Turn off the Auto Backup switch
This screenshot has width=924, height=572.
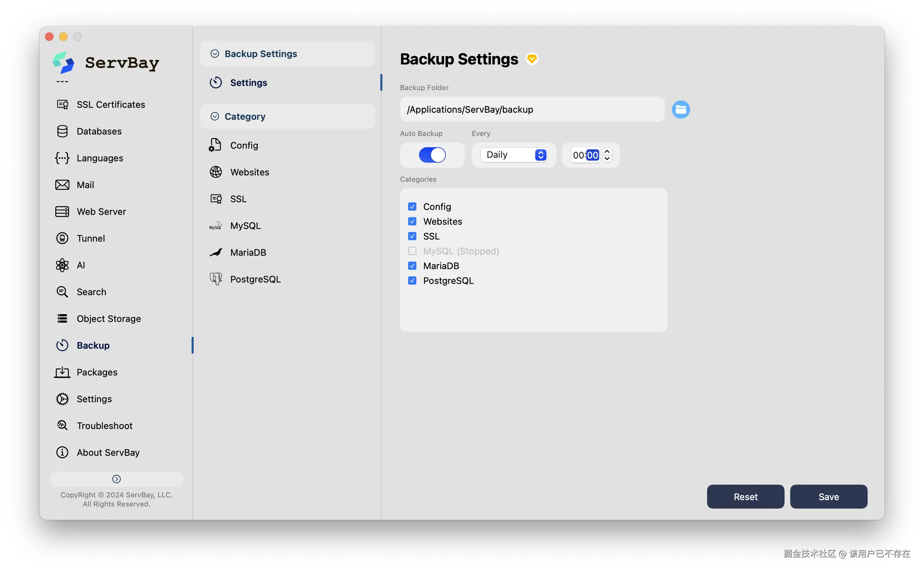432,155
